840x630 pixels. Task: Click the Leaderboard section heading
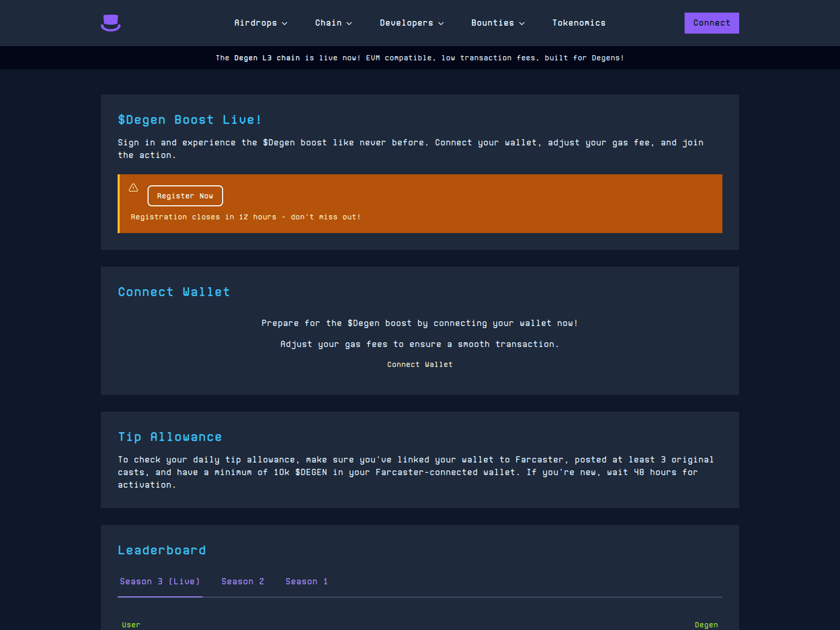[162, 550]
